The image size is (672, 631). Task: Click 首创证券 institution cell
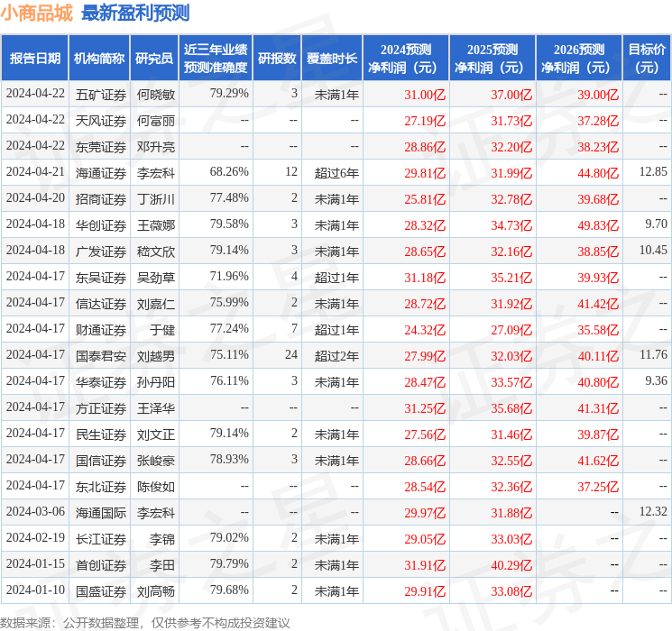pyautogui.click(x=101, y=565)
